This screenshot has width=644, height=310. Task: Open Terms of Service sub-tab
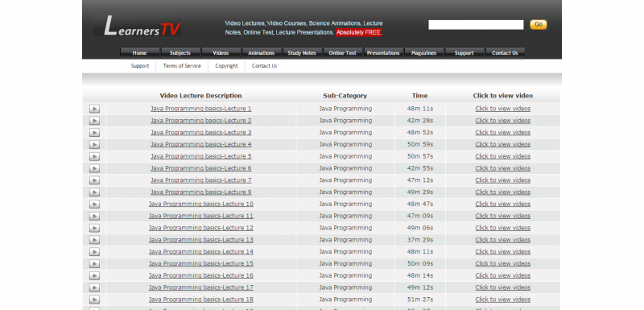(x=182, y=66)
